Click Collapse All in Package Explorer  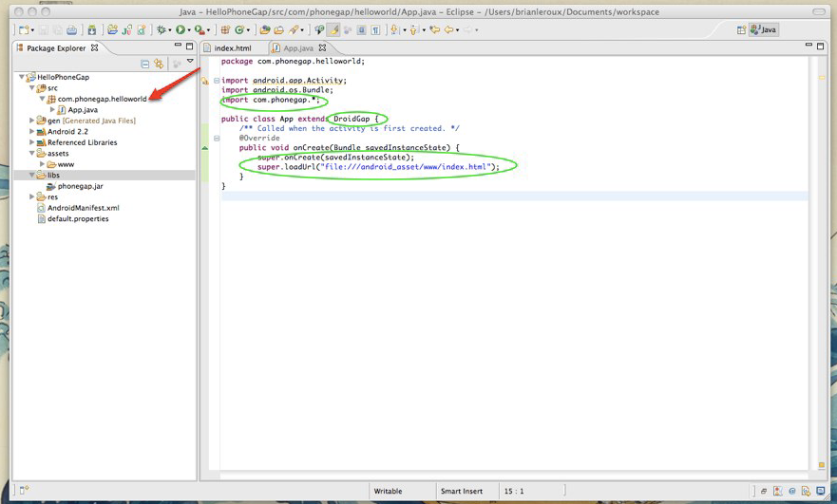tap(144, 64)
